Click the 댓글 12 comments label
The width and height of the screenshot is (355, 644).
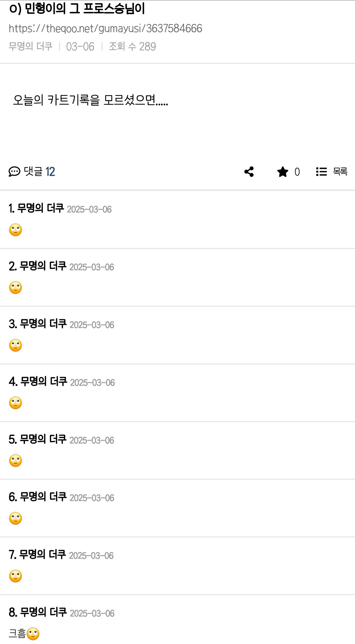point(39,172)
